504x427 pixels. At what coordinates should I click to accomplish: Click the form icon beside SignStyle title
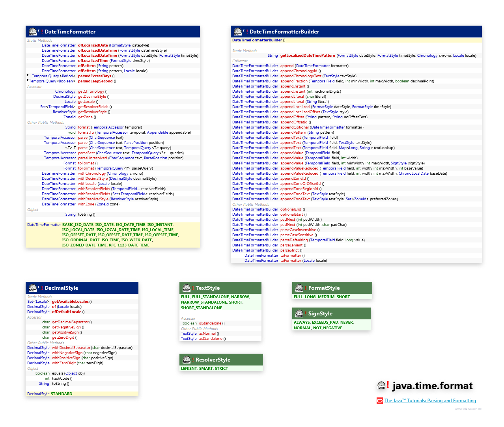coord(299,313)
